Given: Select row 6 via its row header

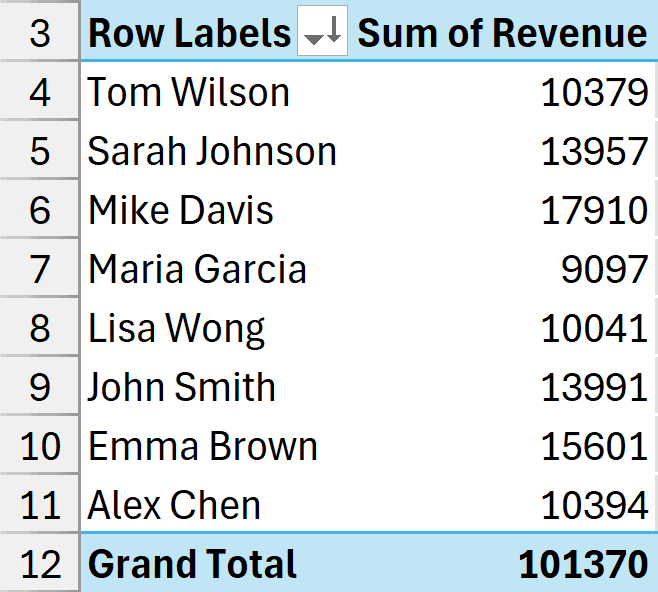Looking at the screenshot, I should click(39, 209).
